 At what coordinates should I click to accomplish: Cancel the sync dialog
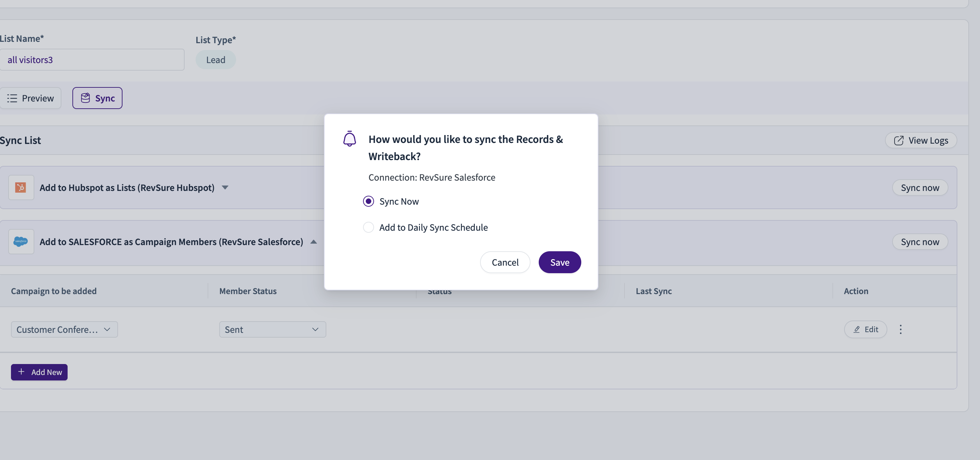(505, 262)
